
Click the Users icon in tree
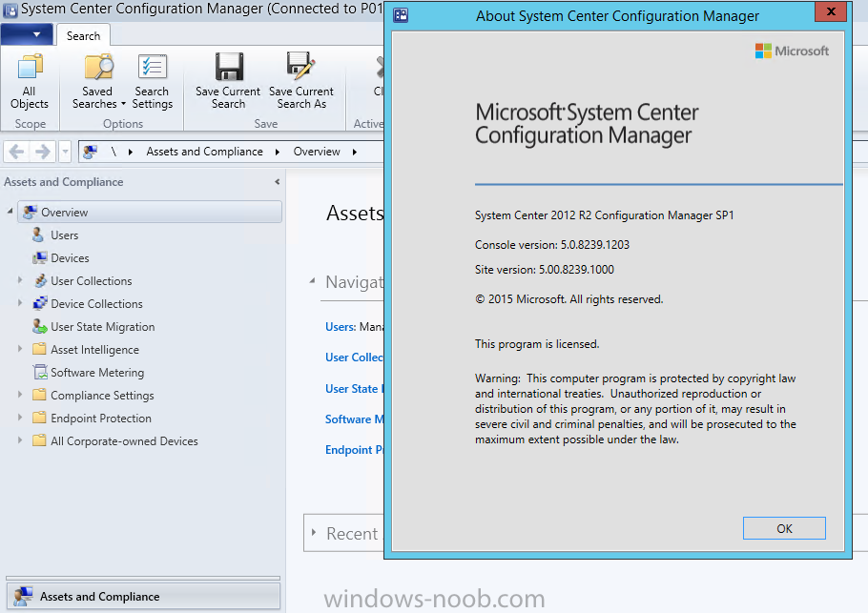tap(38, 235)
